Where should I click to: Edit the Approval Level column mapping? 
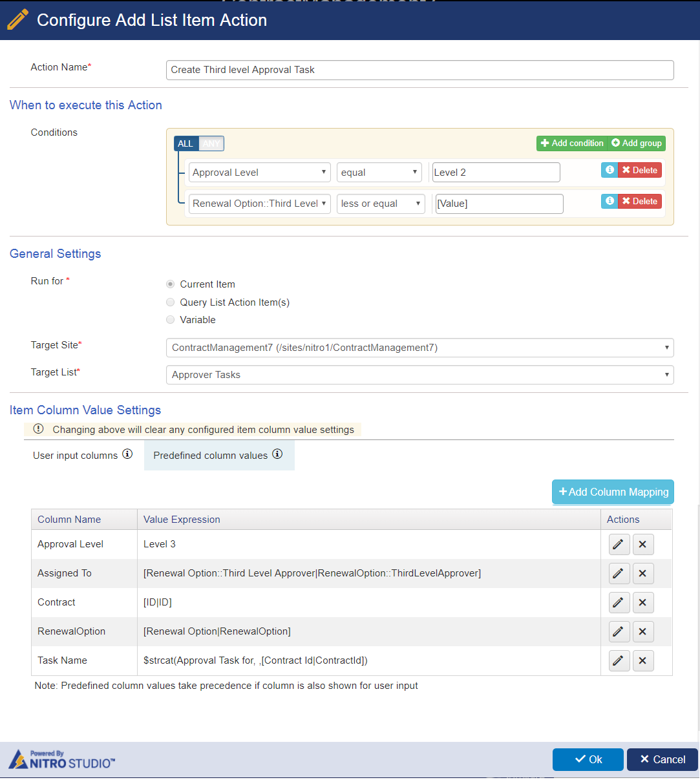[619, 544]
